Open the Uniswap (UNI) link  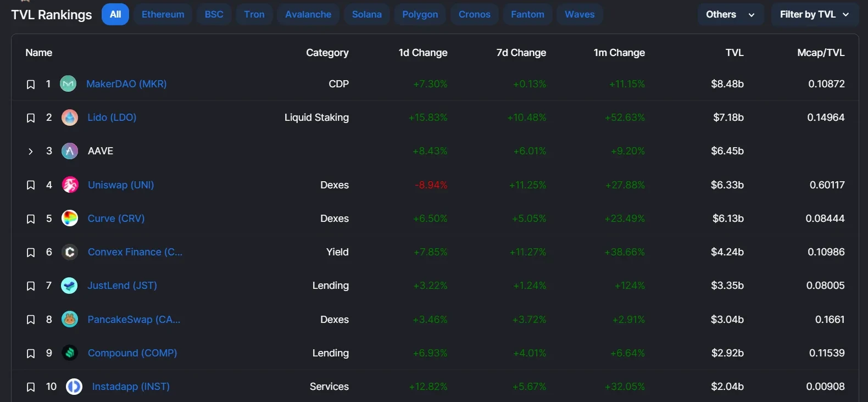pos(121,185)
